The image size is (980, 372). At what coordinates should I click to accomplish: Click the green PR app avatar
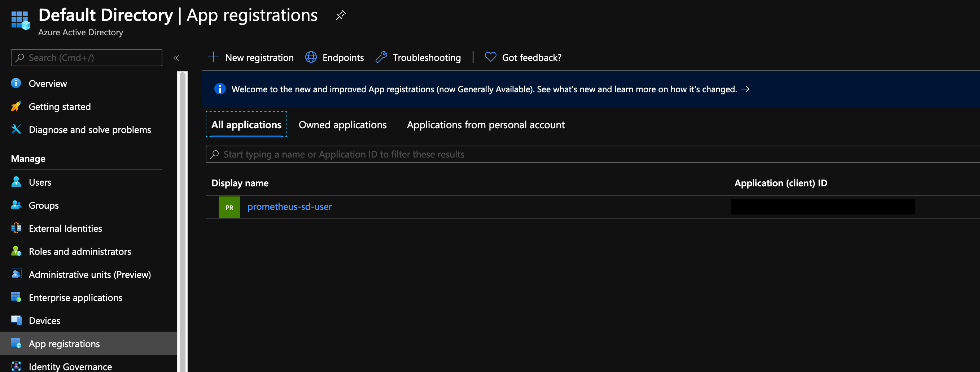pyautogui.click(x=229, y=207)
